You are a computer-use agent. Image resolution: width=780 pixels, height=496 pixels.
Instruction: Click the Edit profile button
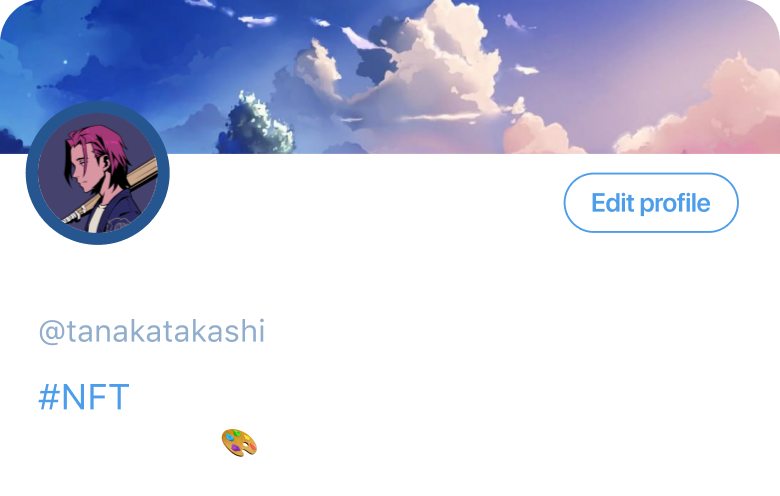coord(651,202)
